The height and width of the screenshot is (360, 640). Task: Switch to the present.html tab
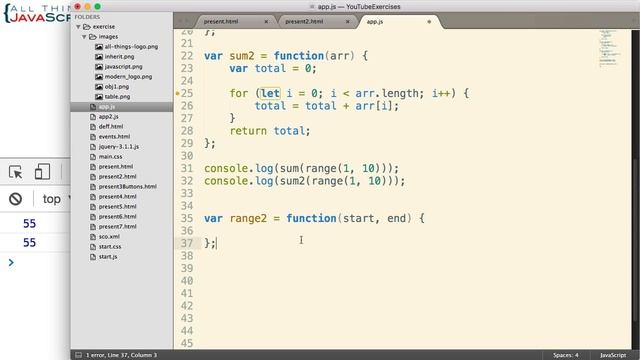[221, 22]
